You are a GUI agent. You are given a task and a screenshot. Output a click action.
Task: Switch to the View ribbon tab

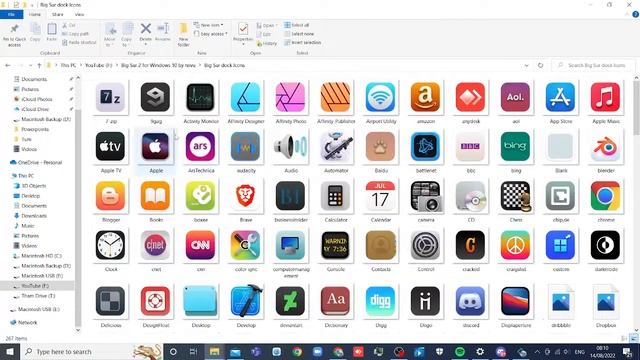point(79,14)
